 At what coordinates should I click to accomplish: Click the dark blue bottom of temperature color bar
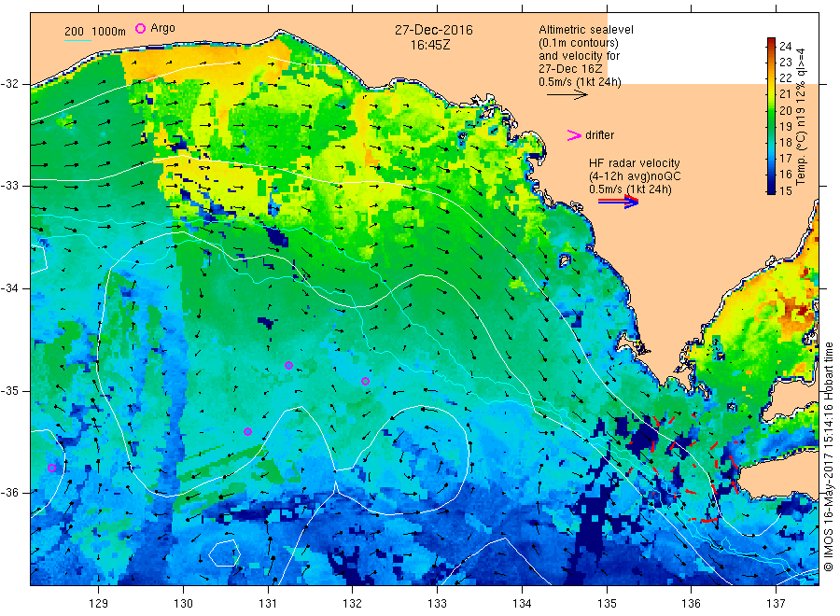pos(771,189)
